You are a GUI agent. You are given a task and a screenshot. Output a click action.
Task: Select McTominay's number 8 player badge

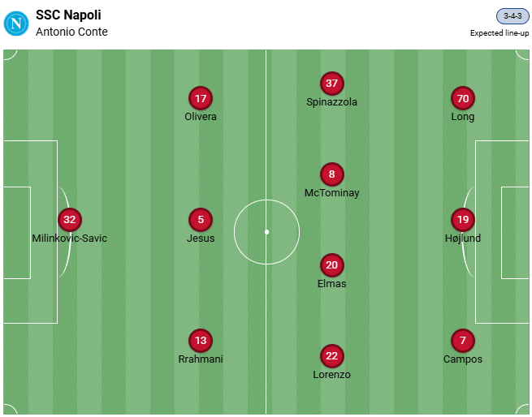(x=331, y=174)
